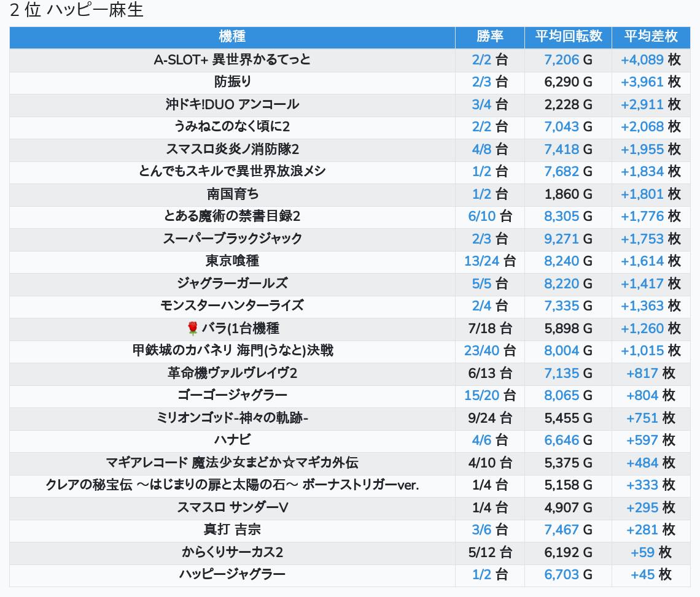Select the 1,860 G cell for 南国育ち

coord(569,194)
